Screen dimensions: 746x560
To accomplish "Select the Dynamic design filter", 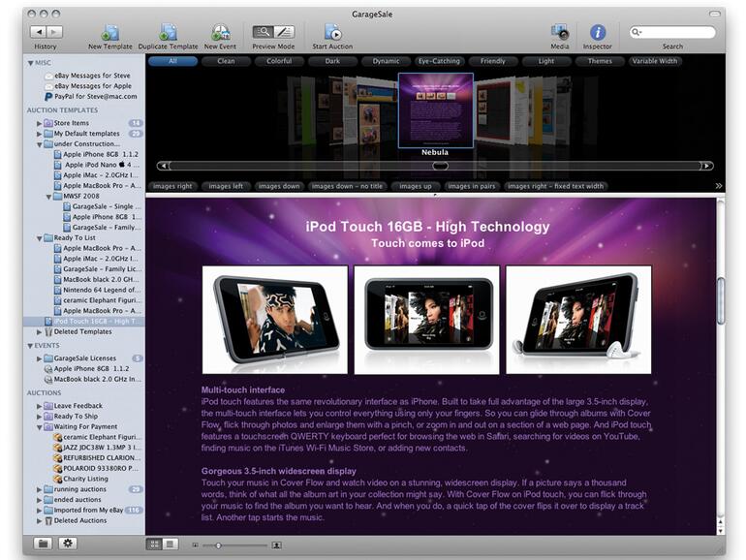I will pos(386,61).
